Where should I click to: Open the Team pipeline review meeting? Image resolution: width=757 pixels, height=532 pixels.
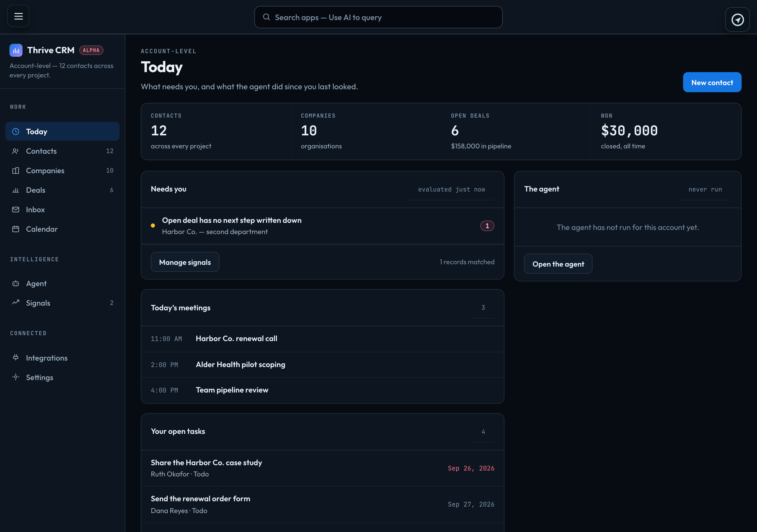tap(322, 390)
